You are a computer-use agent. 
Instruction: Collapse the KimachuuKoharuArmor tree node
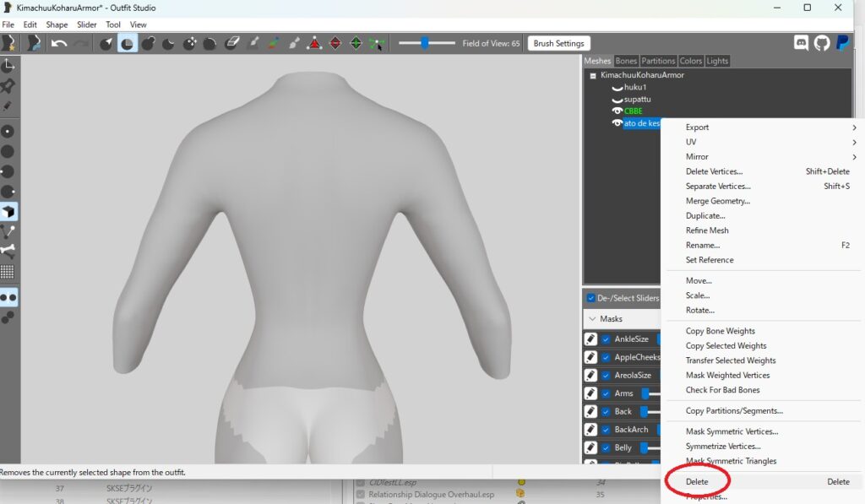(593, 75)
